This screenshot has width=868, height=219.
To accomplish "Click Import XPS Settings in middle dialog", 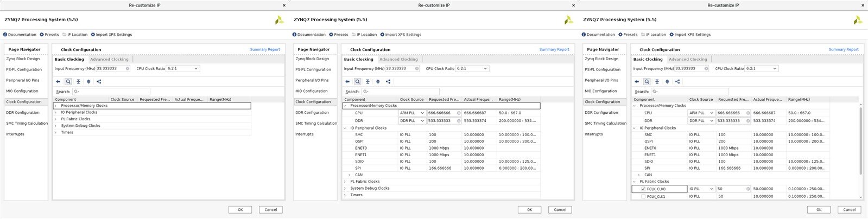I will point(401,35).
